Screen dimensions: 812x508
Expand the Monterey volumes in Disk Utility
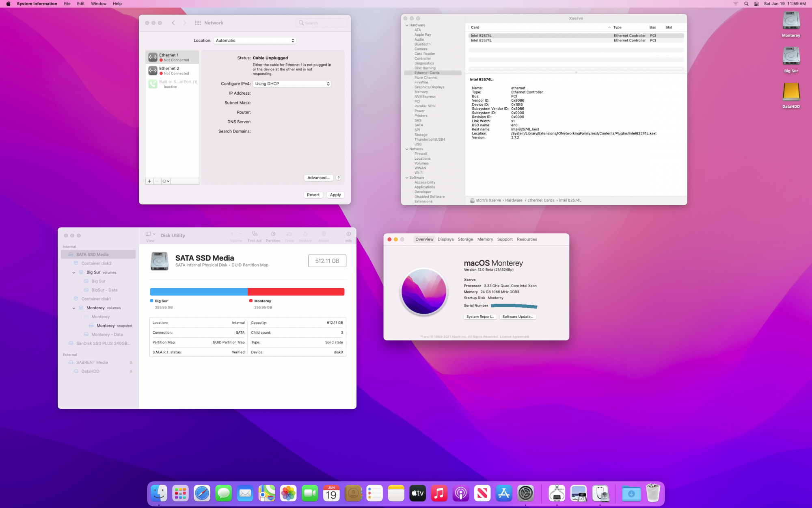[x=73, y=307]
